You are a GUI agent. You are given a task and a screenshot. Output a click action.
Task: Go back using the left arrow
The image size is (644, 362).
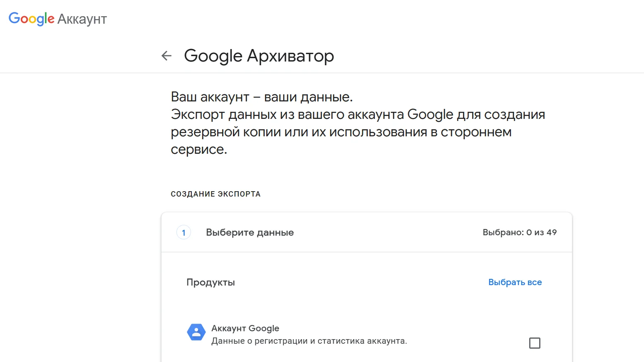click(166, 56)
